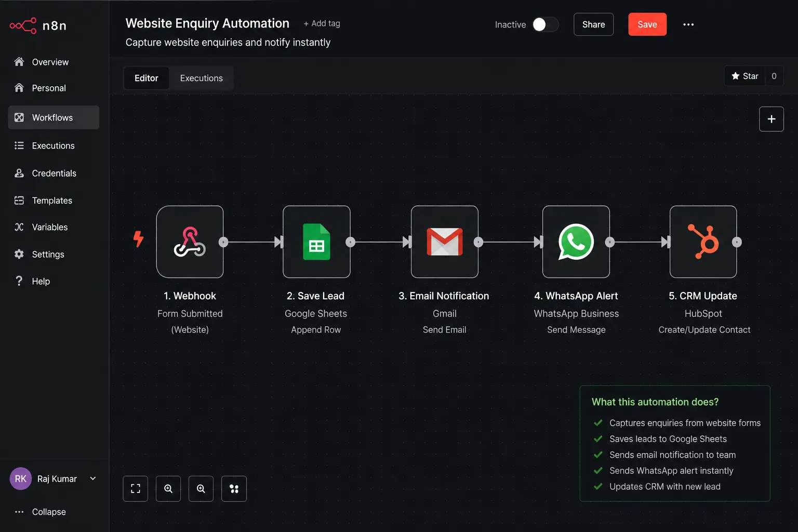Click the "5. CRM Update" label
This screenshot has height=532, width=798.
pyautogui.click(x=703, y=296)
